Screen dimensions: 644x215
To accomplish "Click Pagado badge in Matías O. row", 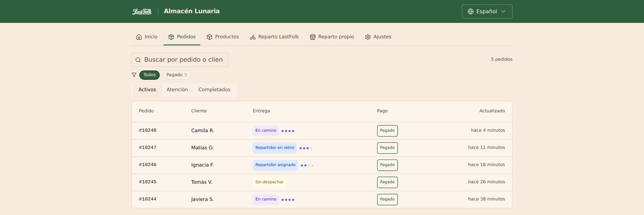I will pos(387,148).
